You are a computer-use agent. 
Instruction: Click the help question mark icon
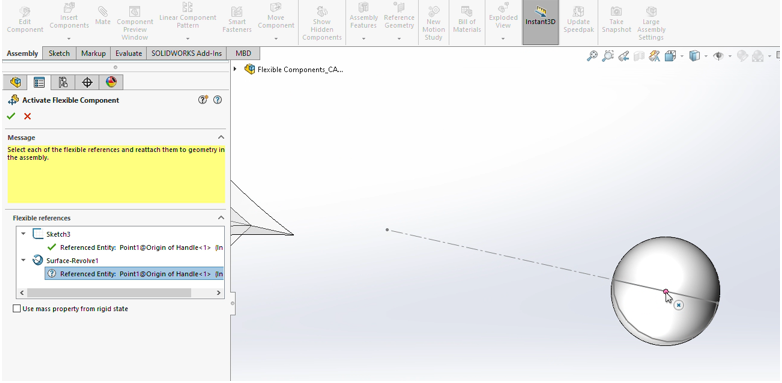point(217,100)
